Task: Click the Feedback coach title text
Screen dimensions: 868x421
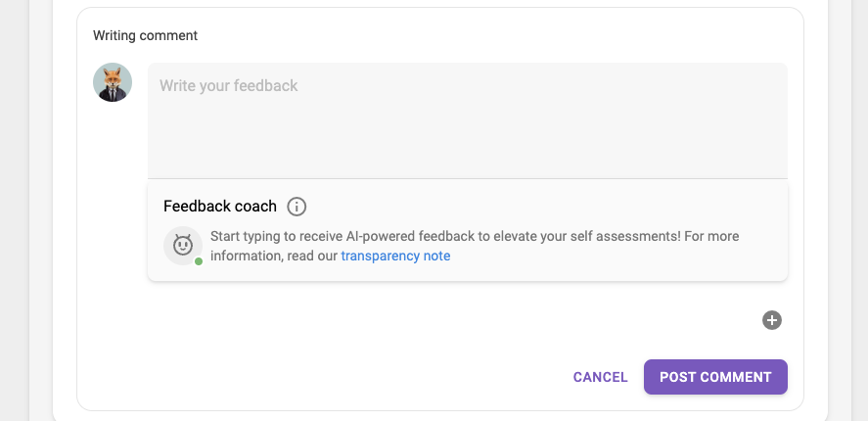Action: point(220,207)
